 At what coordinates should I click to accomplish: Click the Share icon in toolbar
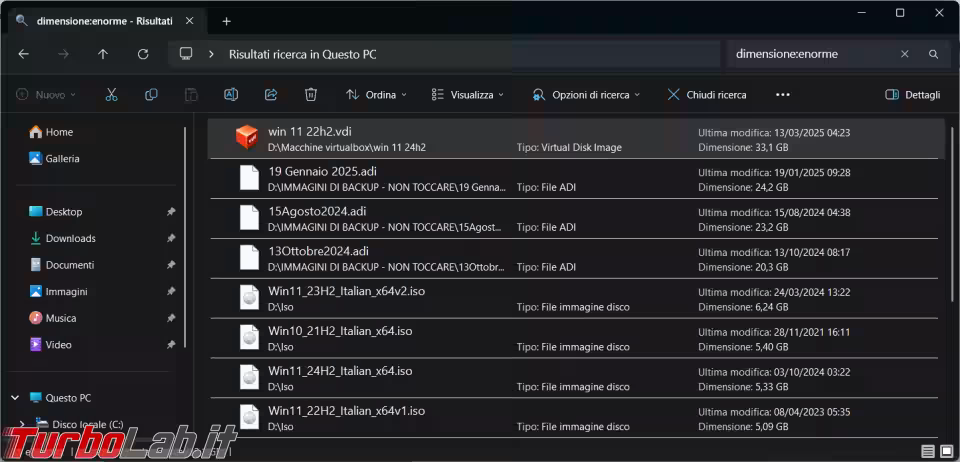click(x=271, y=95)
